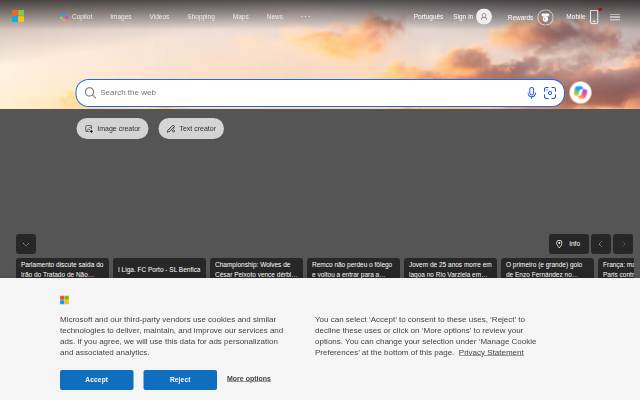Screen dimensions: 640x400
Task: Launch the Copilot round button
Action: (580, 93)
